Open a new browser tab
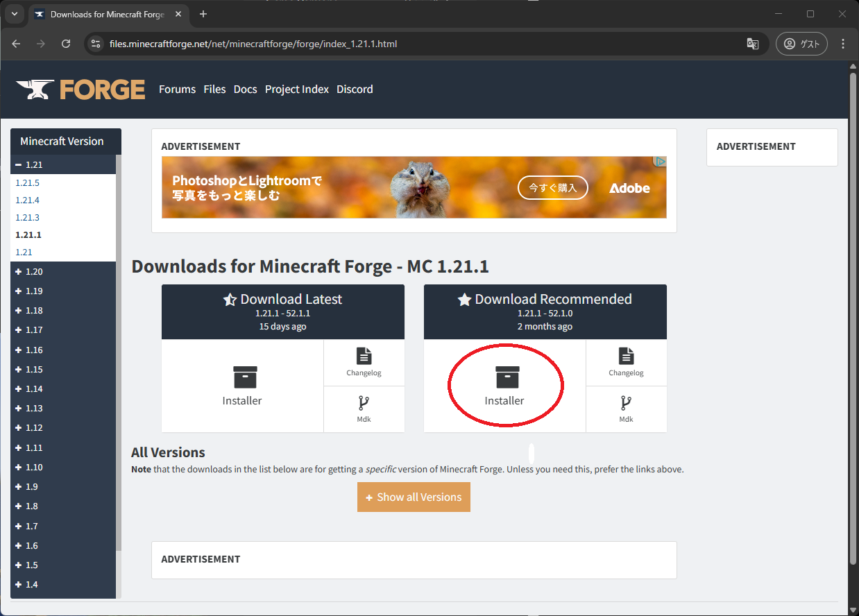 click(x=203, y=14)
